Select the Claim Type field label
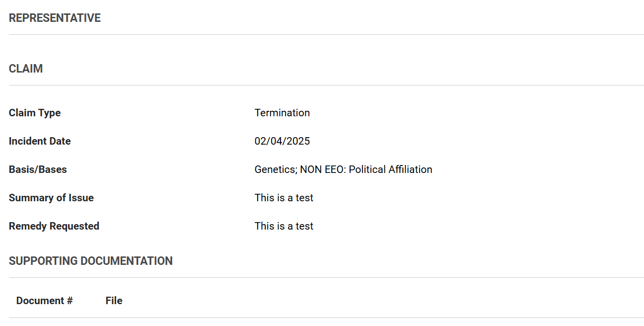The height and width of the screenshot is (326, 644). pos(35,113)
